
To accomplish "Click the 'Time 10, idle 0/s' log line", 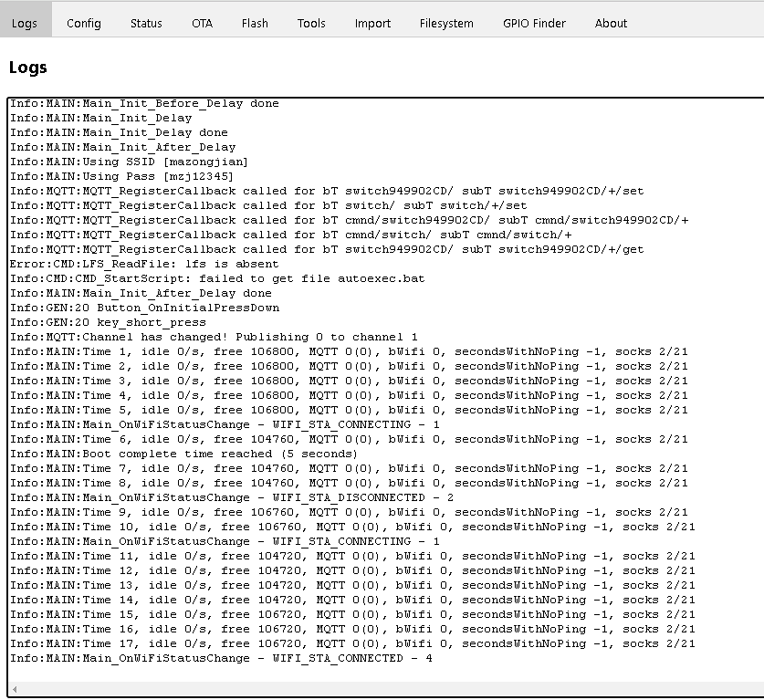I will [x=352, y=528].
